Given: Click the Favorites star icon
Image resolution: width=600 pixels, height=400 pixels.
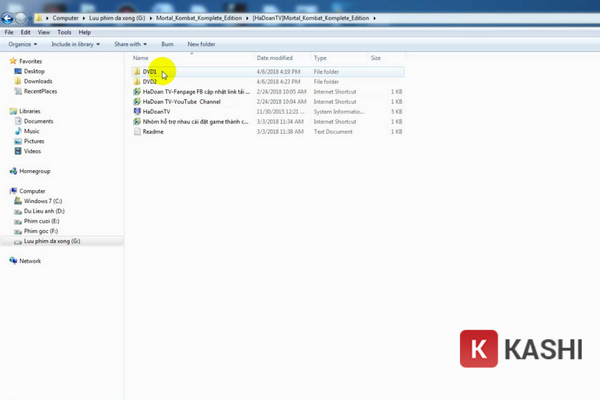Looking at the screenshot, I should [x=13, y=61].
